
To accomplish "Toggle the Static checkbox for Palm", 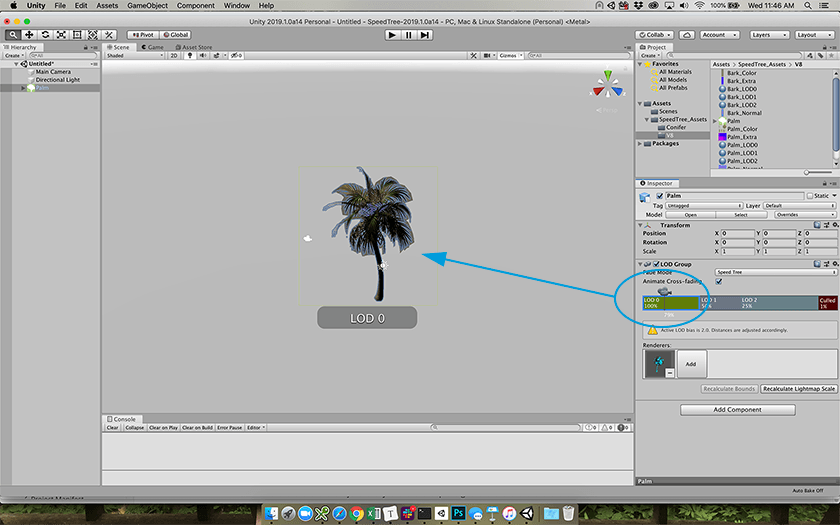I will [810, 196].
